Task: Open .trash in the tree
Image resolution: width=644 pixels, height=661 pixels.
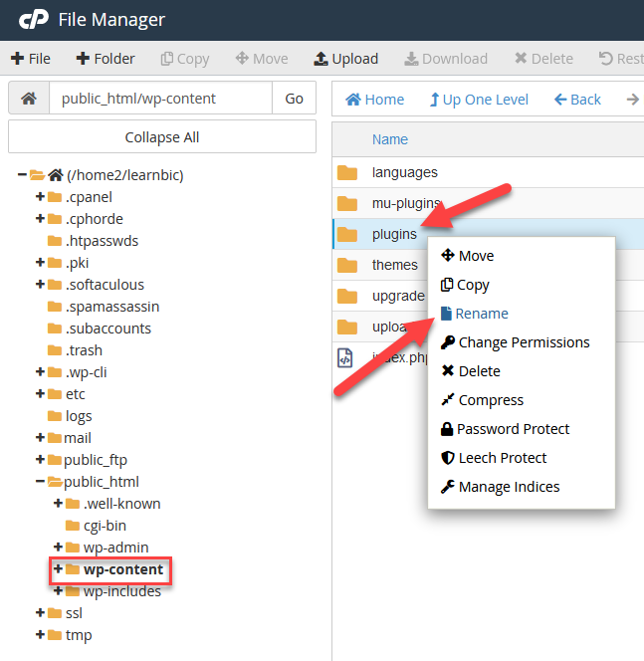Action: tap(84, 350)
